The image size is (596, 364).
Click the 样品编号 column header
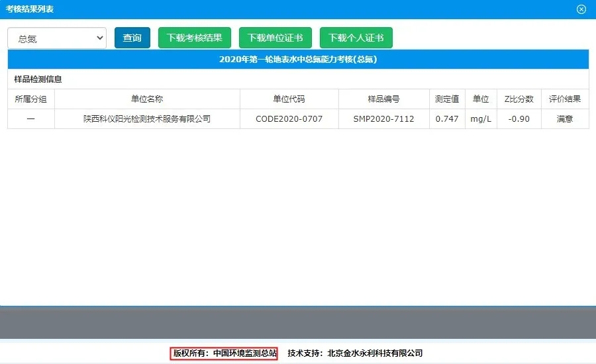pyautogui.click(x=384, y=99)
